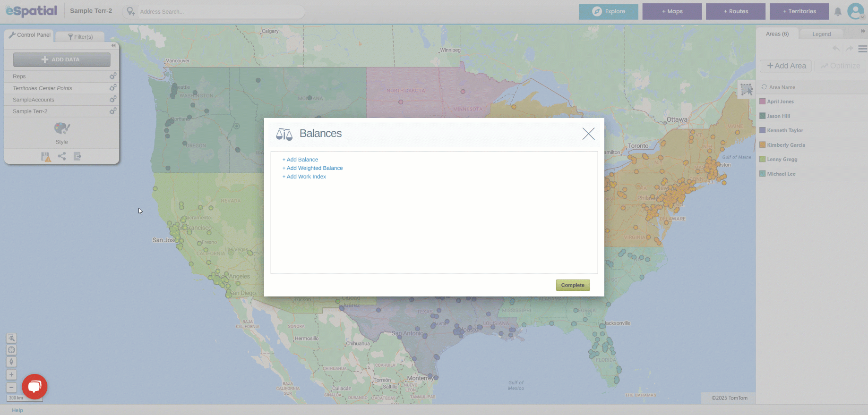The width and height of the screenshot is (868, 415).
Task: Click the map pin search icon
Action: pos(131,11)
